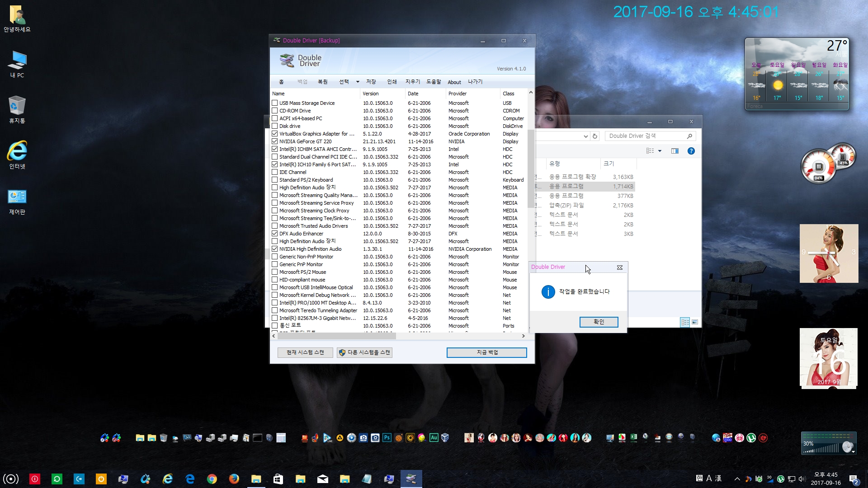Sort drivers by the Date column header

pyautogui.click(x=425, y=94)
